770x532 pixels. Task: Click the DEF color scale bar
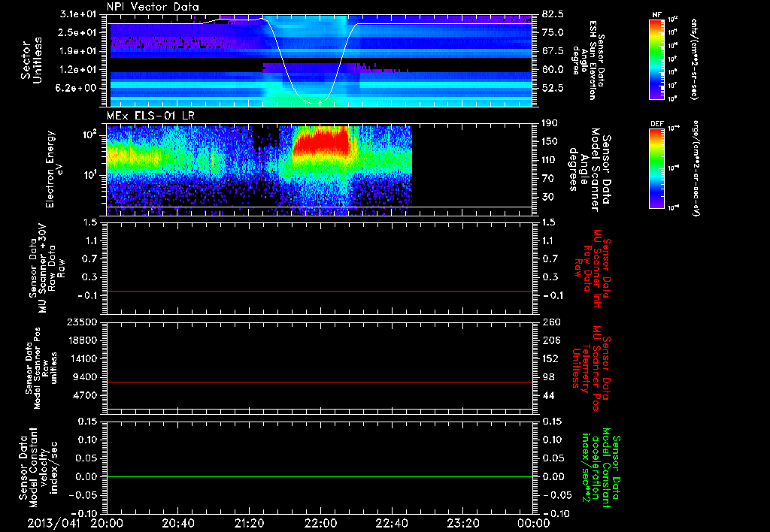[x=655, y=168]
